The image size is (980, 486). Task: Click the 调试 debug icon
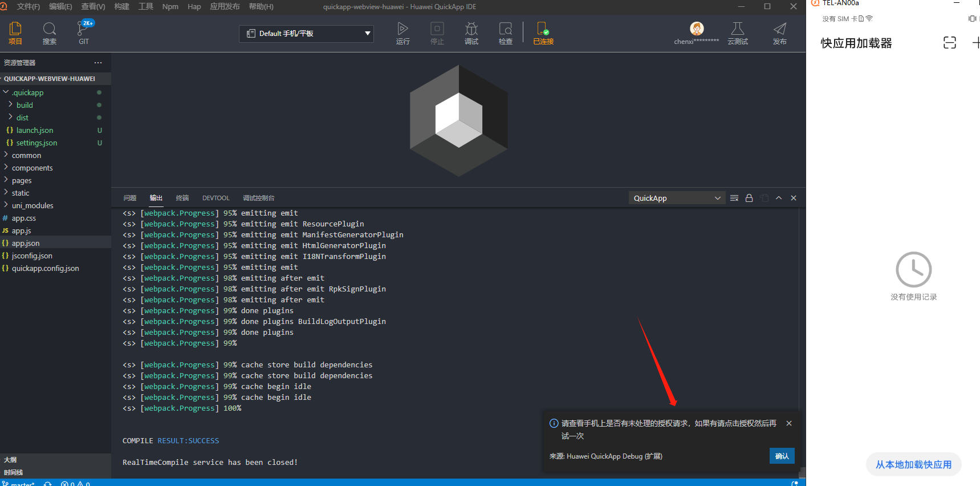click(471, 33)
